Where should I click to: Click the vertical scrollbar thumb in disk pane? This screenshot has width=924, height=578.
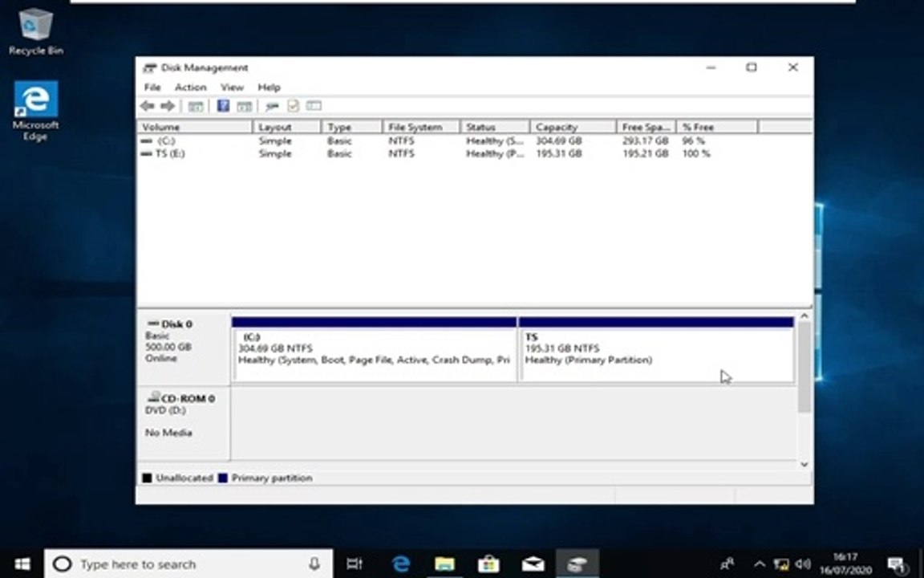tap(804, 368)
